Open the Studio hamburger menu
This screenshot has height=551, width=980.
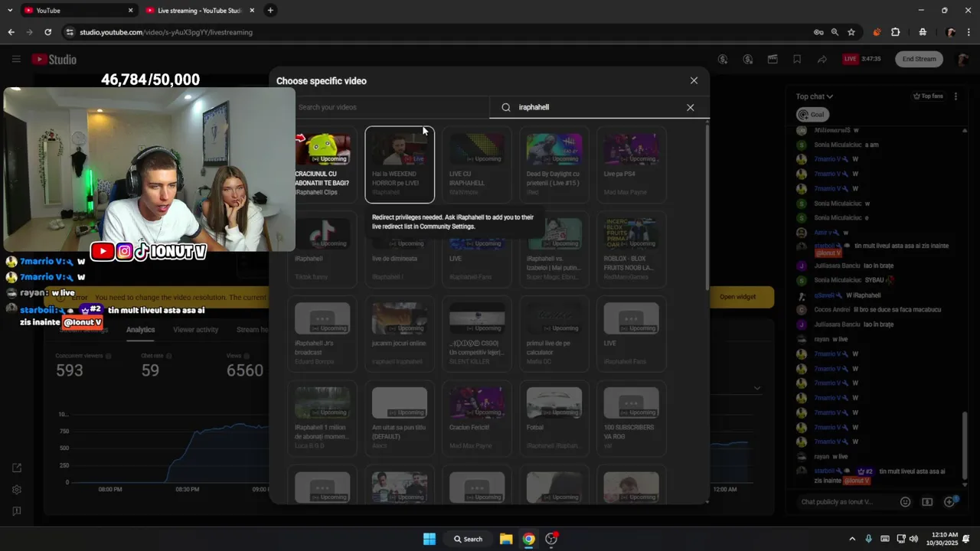click(x=16, y=59)
